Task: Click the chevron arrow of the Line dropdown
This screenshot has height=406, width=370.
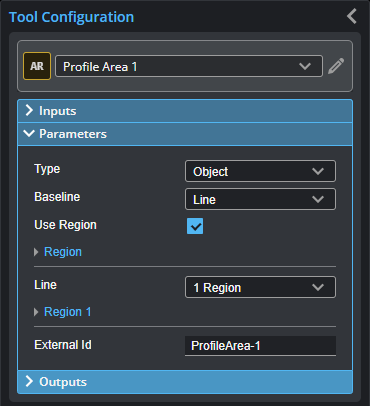Action: [x=318, y=287]
